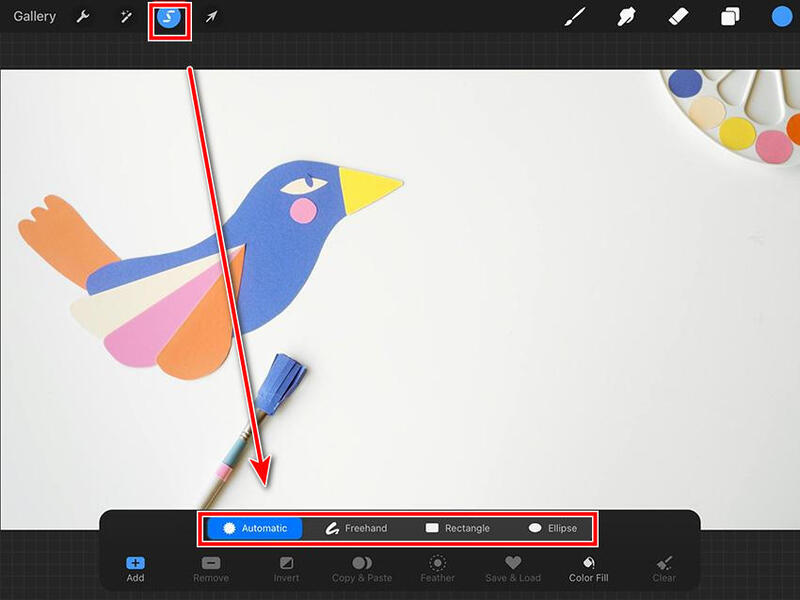Activate the Transform arrow tool
The height and width of the screenshot is (600, 800).
(211, 17)
